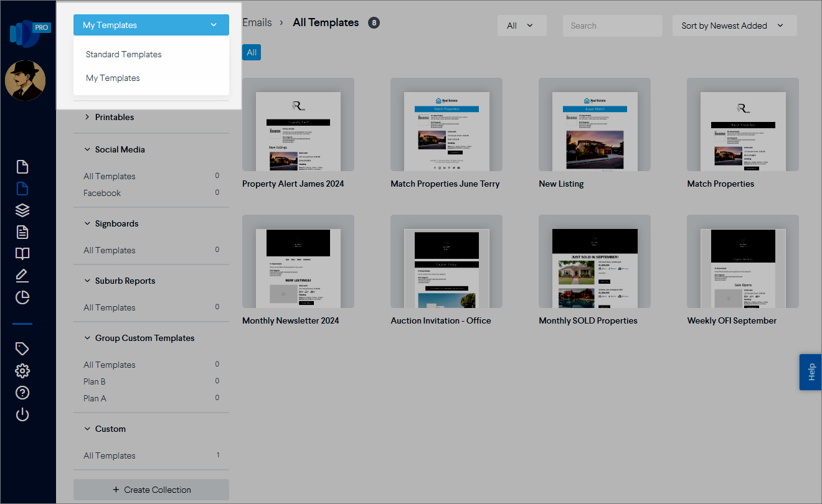The height and width of the screenshot is (504, 822).
Task: Open Monthly SOLD Properties thumbnail
Action: pyautogui.click(x=595, y=261)
